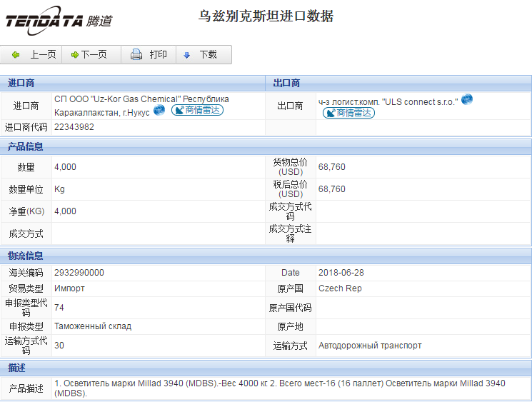Click the 描述 section header
Image resolution: width=532 pixels, height=407 pixels.
tap(17, 368)
